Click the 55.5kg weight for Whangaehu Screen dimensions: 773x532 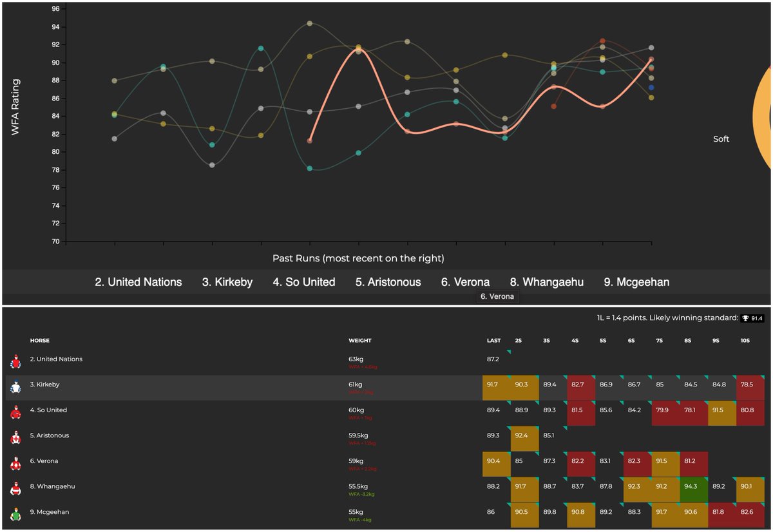[358, 486]
